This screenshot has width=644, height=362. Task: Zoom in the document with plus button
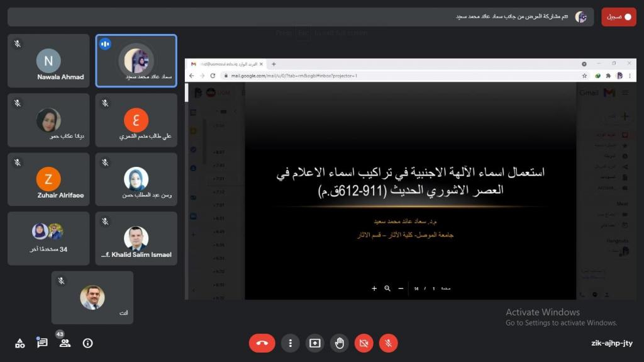click(x=374, y=288)
